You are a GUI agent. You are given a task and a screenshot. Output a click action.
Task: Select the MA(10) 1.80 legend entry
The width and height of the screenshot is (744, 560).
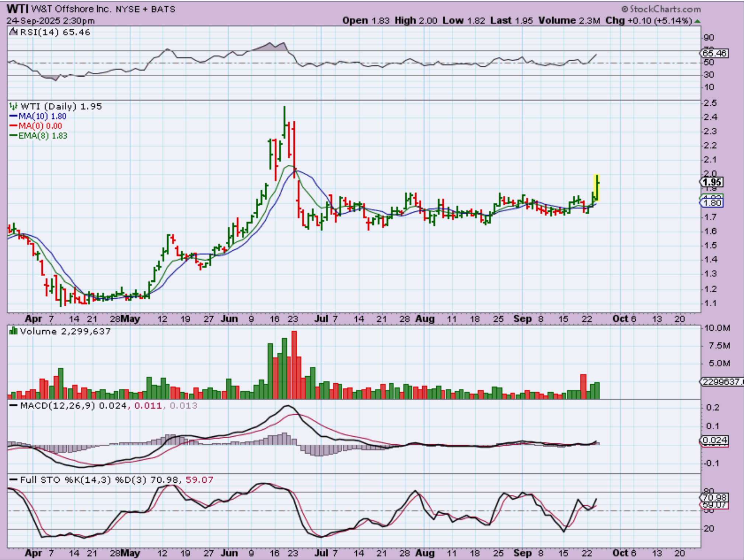point(38,116)
